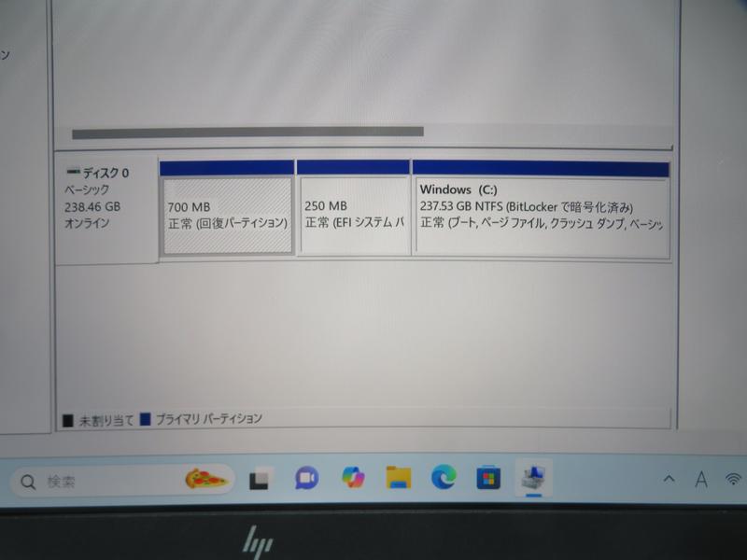
Task: Select the 700 MB recovery partition
Action: pyautogui.click(x=227, y=208)
